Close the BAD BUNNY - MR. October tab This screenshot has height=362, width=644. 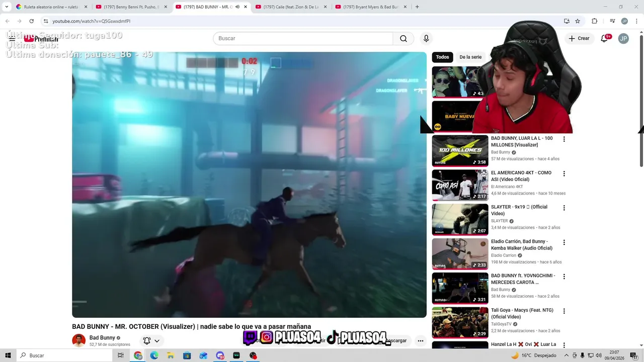coord(246,7)
